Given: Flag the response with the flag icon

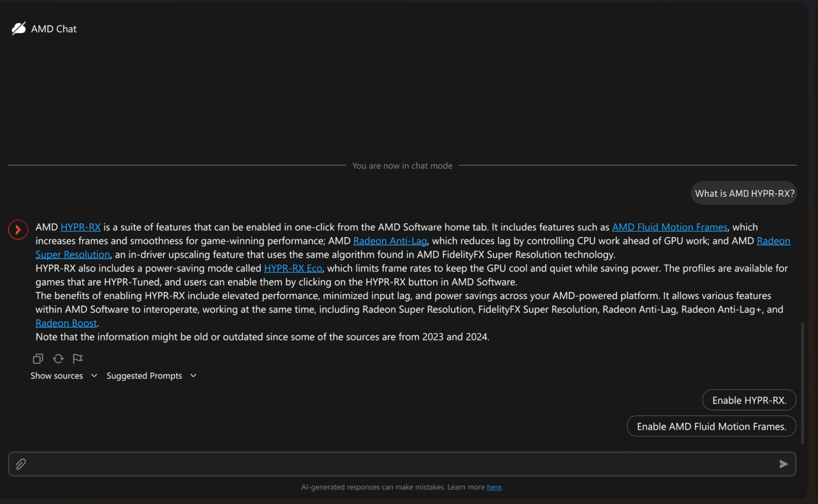Looking at the screenshot, I should coord(78,359).
